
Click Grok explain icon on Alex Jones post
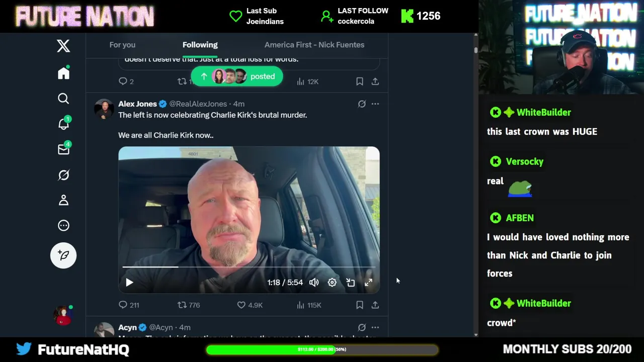(x=362, y=104)
